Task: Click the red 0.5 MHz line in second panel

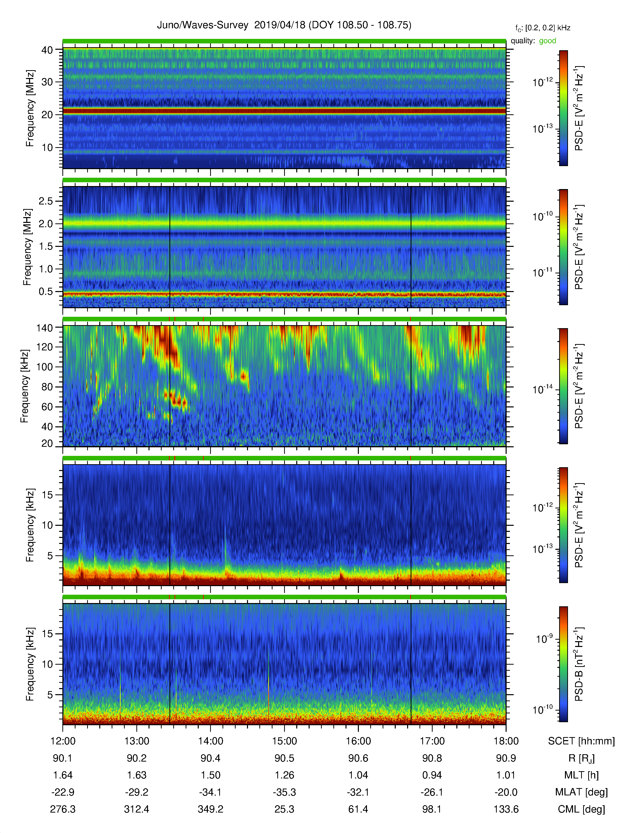Action: pos(284,294)
